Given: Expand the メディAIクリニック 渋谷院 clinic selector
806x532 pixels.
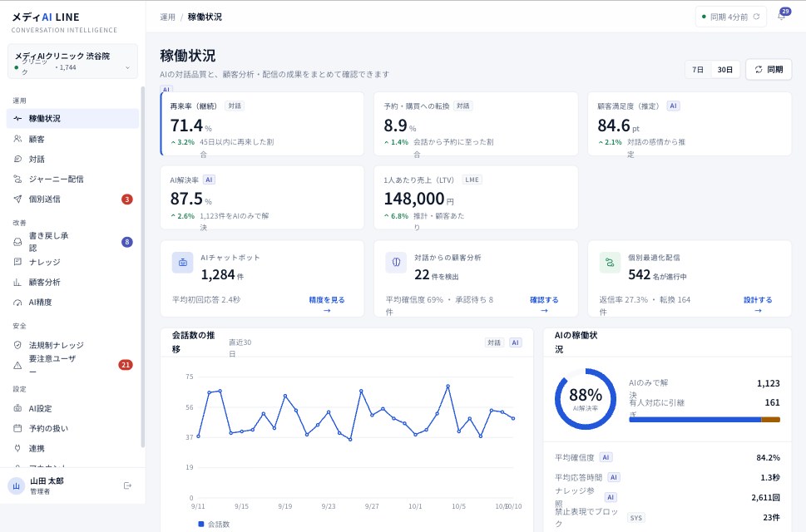Looking at the screenshot, I should pos(72,62).
